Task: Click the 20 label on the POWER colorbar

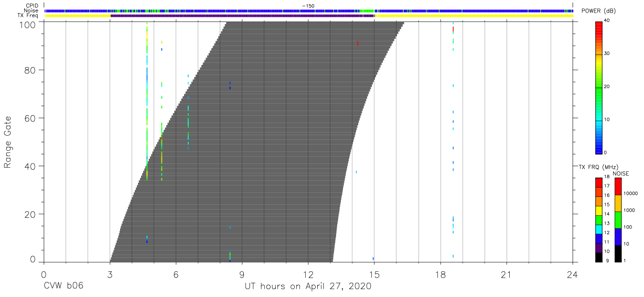Action: (x=607, y=86)
